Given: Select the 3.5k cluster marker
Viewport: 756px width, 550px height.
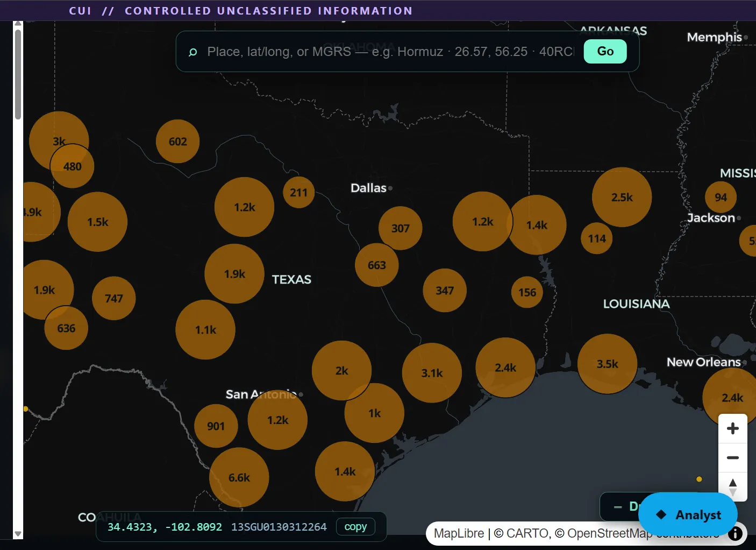Looking at the screenshot, I should [607, 364].
